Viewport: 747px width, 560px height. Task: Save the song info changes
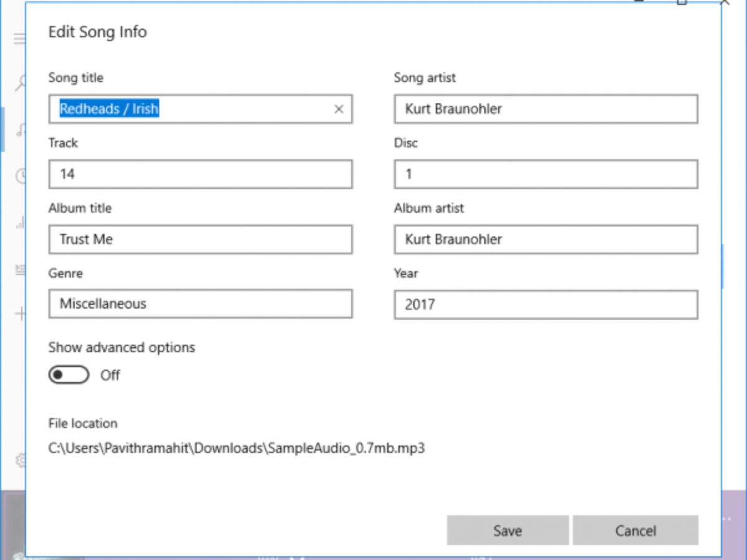(x=507, y=531)
